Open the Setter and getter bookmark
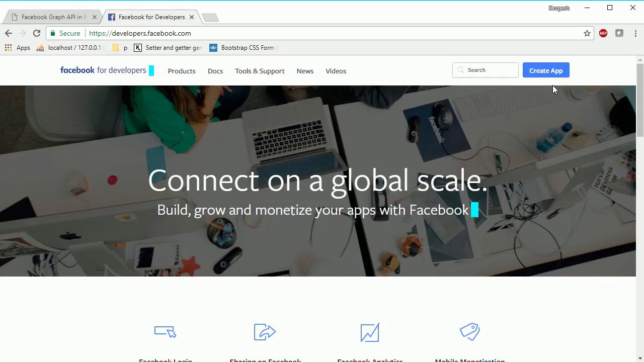Image resolution: width=644 pixels, height=362 pixels. tap(168, 48)
